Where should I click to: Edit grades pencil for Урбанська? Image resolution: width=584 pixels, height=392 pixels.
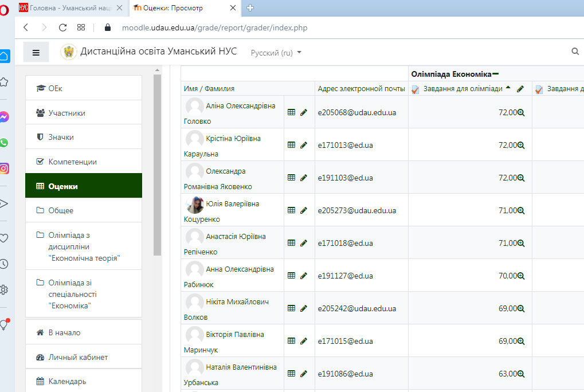click(304, 374)
